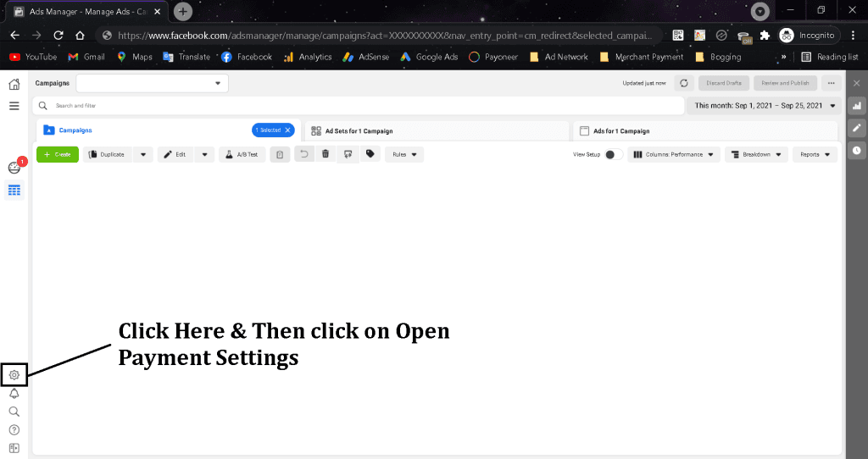Click the browser home button
Screen dimensions: 868x459
[x=80, y=36]
